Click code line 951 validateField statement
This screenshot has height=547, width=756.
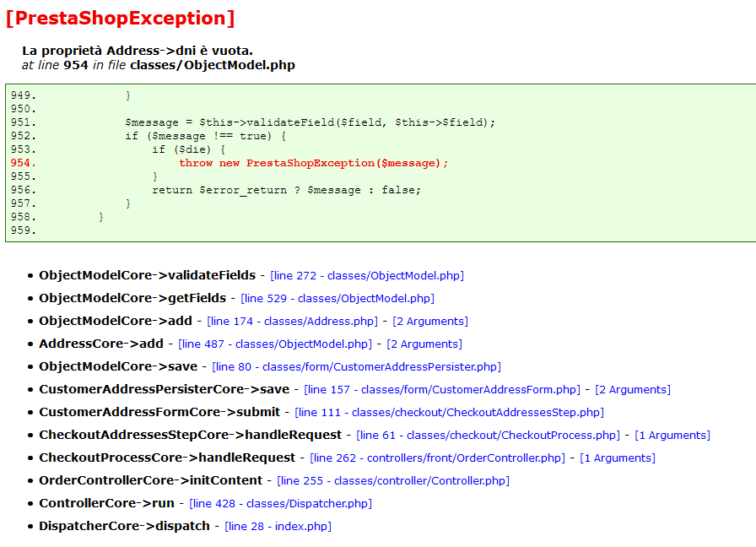310,122
